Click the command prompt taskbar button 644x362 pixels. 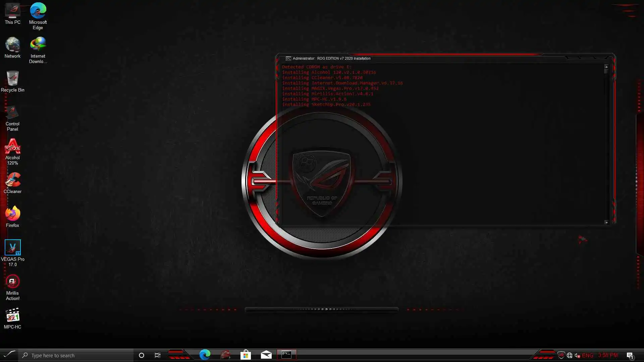[x=286, y=355]
